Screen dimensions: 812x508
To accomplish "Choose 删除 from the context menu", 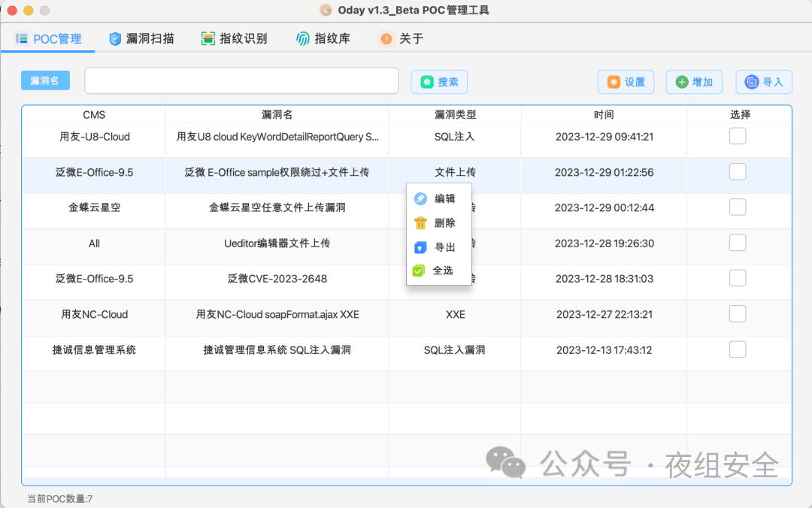I will click(x=438, y=222).
